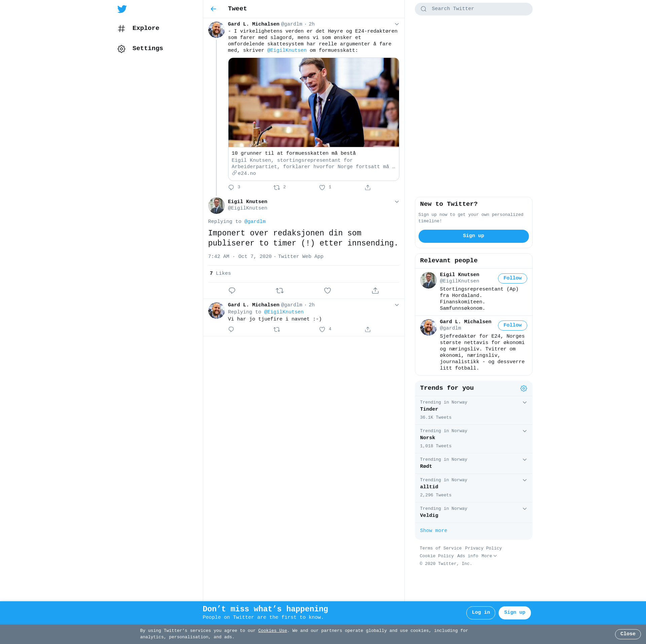Image resolution: width=646 pixels, height=644 pixels.
Task: Open Norsk trending topic
Action: 473,439
